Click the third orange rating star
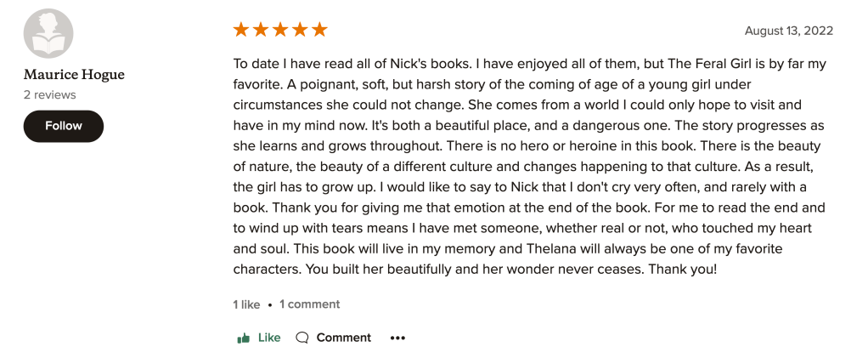Viewport: 868px width, 364px height. (280, 30)
